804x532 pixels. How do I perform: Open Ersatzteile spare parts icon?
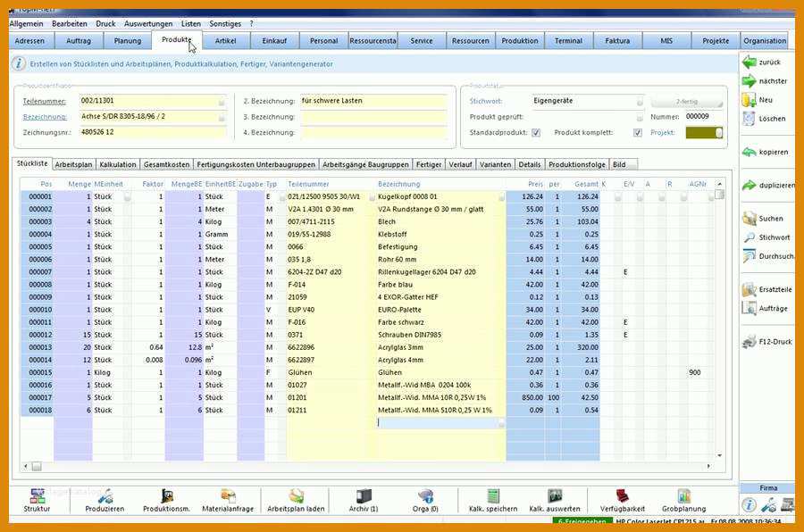point(750,289)
